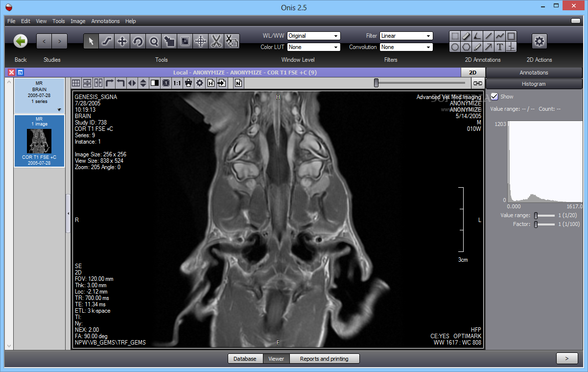Viewport: 588px width, 372px height.
Task: Adjust the Value range slider
Action: (536, 215)
